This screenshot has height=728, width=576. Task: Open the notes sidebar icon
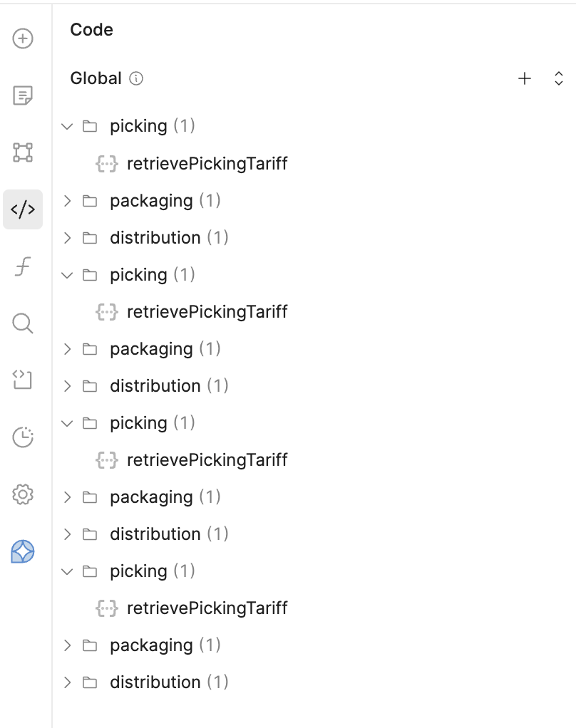tap(23, 95)
